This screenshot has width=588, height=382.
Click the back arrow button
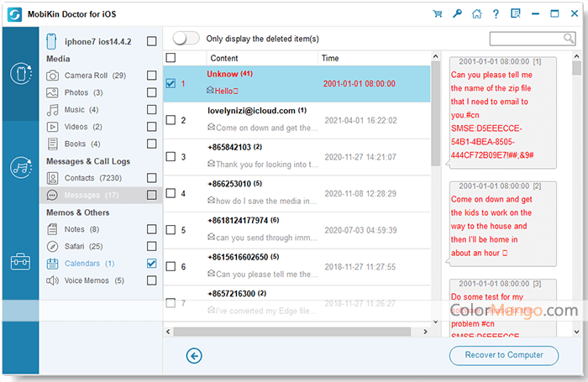(x=194, y=356)
